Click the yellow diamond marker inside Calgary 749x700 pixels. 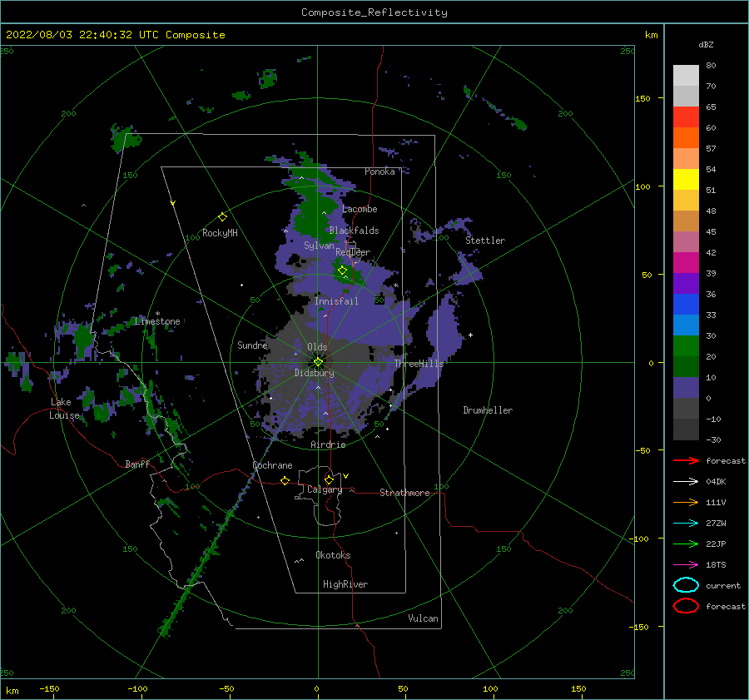click(329, 479)
